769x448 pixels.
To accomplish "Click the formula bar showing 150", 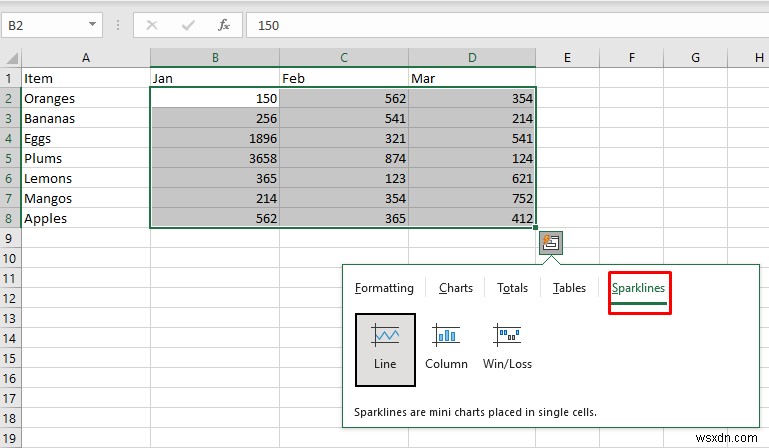I will [508, 25].
